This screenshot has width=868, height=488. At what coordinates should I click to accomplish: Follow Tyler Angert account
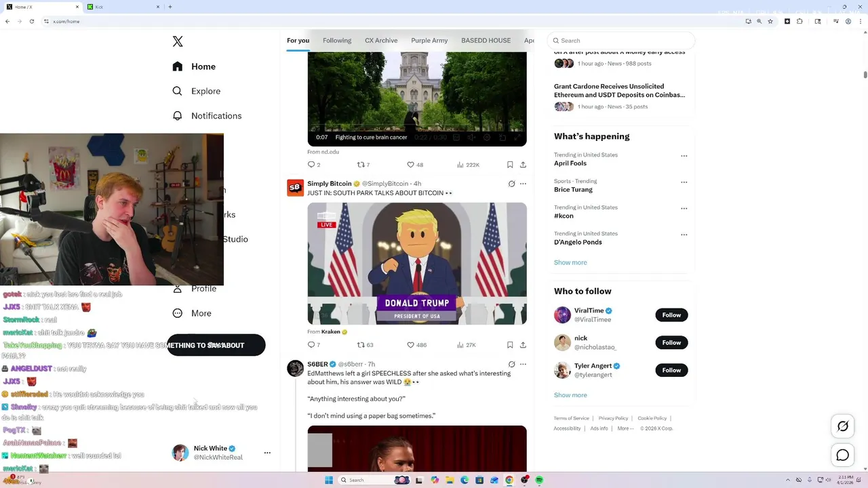pyautogui.click(x=671, y=370)
